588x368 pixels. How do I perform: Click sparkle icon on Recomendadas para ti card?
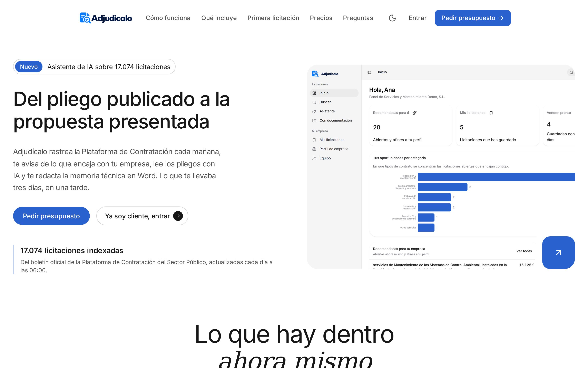(415, 113)
